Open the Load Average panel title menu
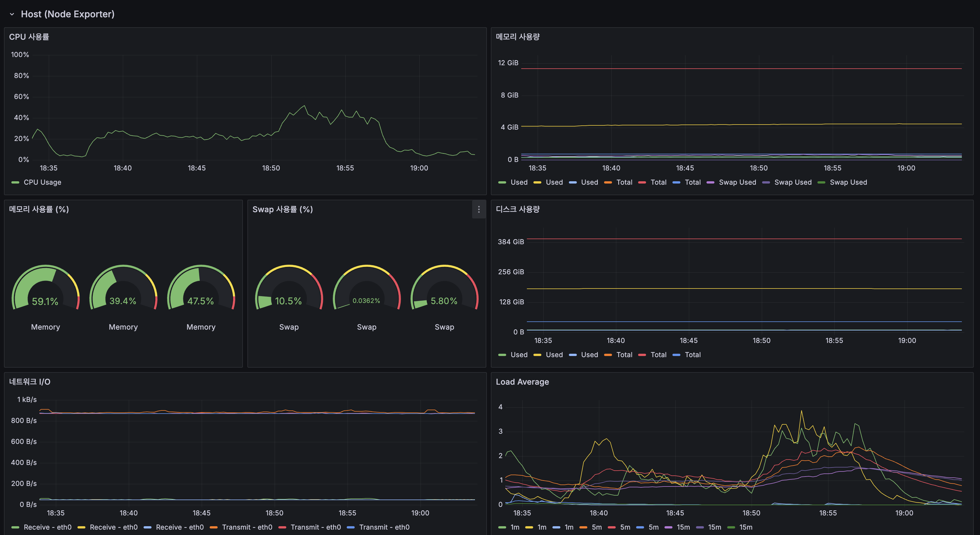This screenshot has width=980, height=535. click(x=522, y=382)
